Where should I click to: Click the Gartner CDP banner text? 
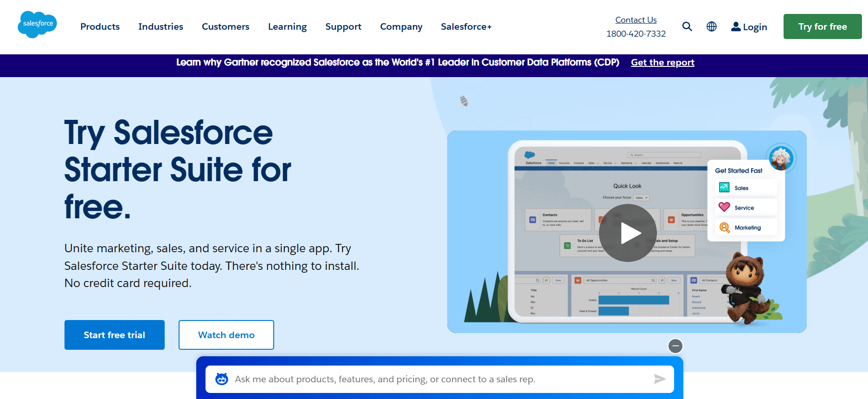[398, 62]
